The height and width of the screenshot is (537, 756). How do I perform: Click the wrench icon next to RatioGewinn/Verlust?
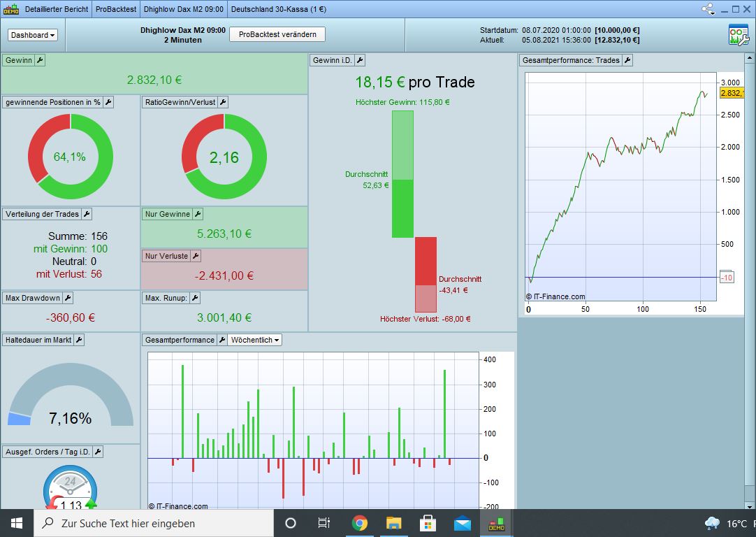(223, 102)
